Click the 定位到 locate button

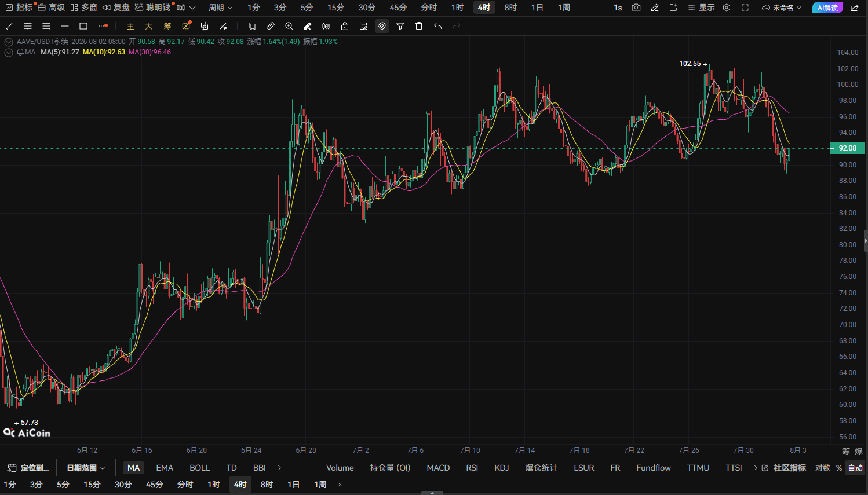(x=28, y=468)
